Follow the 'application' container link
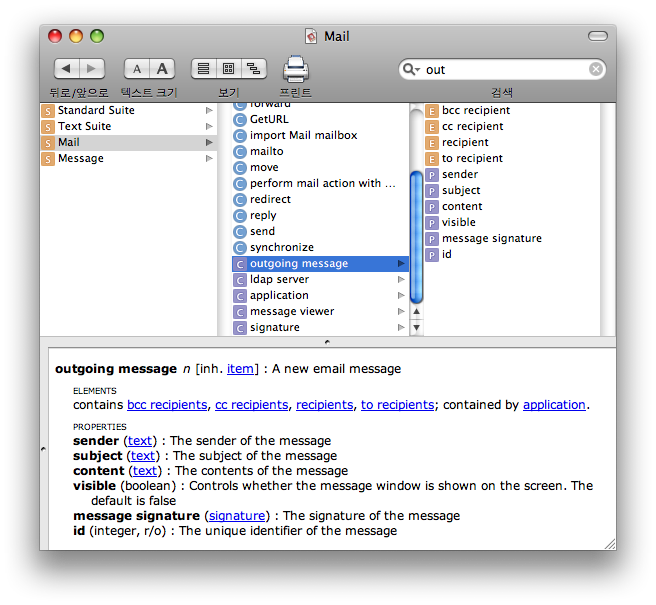Viewport: 656px width, 605px height. point(554,405)
